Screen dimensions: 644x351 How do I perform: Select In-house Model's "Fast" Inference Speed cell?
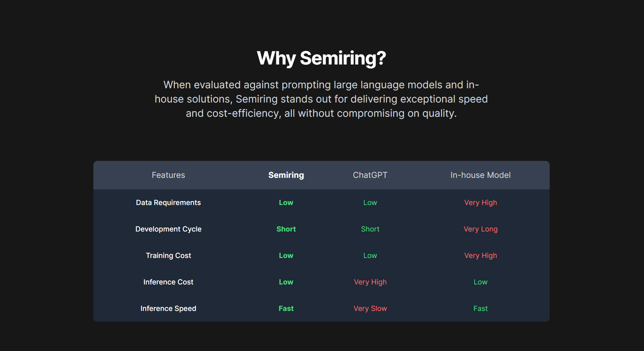[480, 309]
